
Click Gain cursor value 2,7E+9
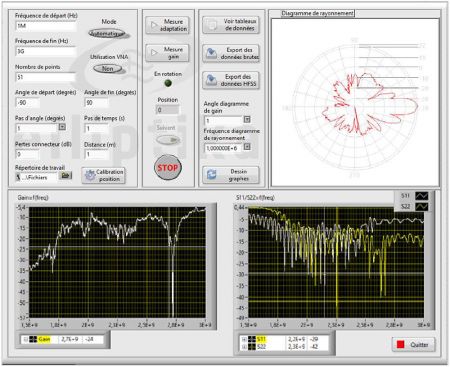click(70, 339)
